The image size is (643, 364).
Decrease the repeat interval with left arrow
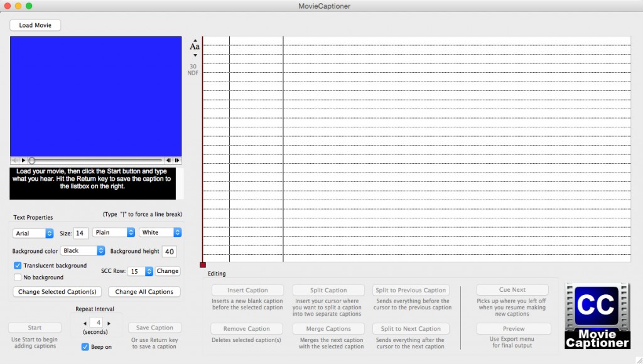[x=85, y=323]
